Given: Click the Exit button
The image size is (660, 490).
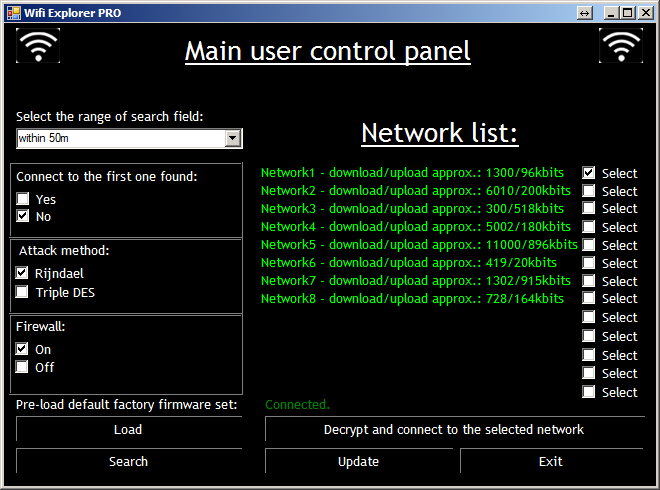Looking at the screenshot, I should click(x=551, y=461).
